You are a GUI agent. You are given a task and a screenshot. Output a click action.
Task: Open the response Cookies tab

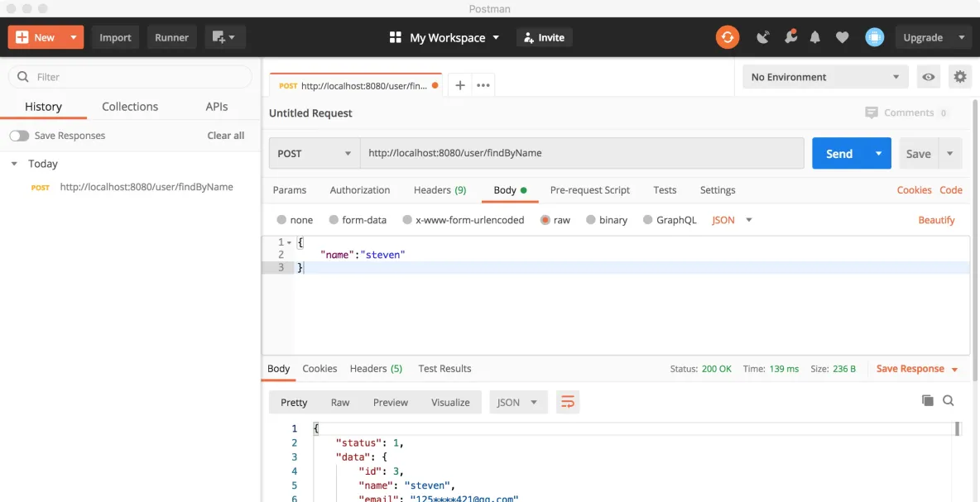coord(320,368)
